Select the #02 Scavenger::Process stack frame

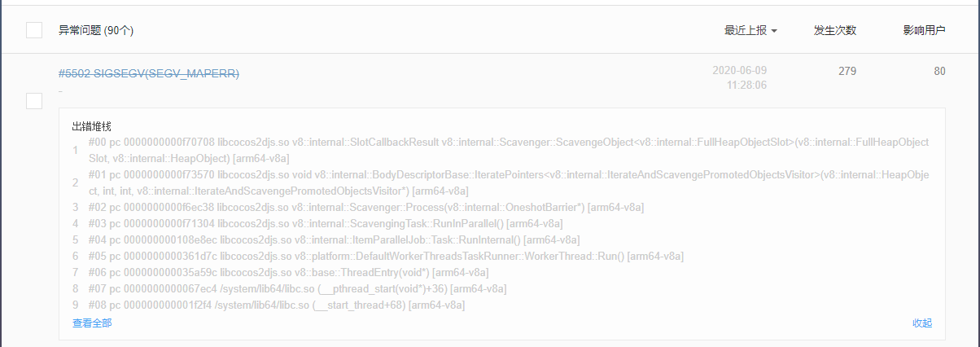366,208
